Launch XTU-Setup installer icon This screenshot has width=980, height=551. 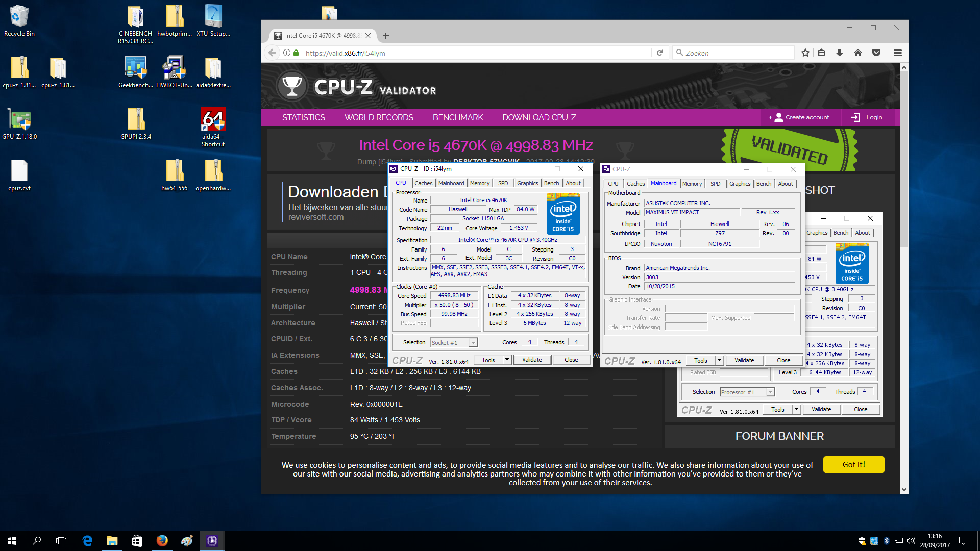(213, 21)
